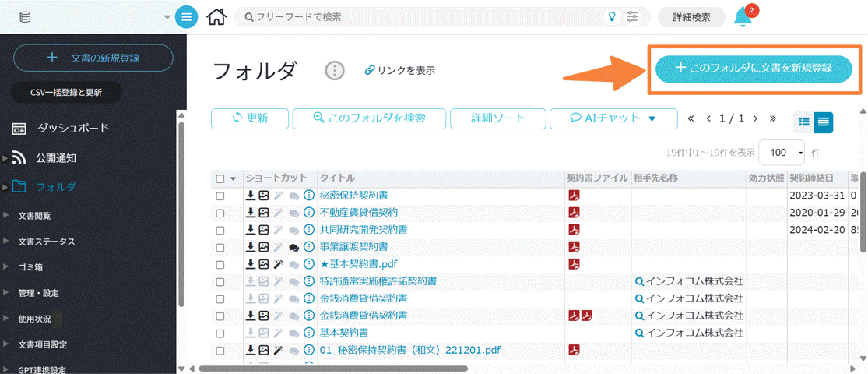Image resolution: width=868 pixels, height=374 pixels.
Task: Click このフォルダに文書を新規登録 button
Action: (x=754, y=69)
